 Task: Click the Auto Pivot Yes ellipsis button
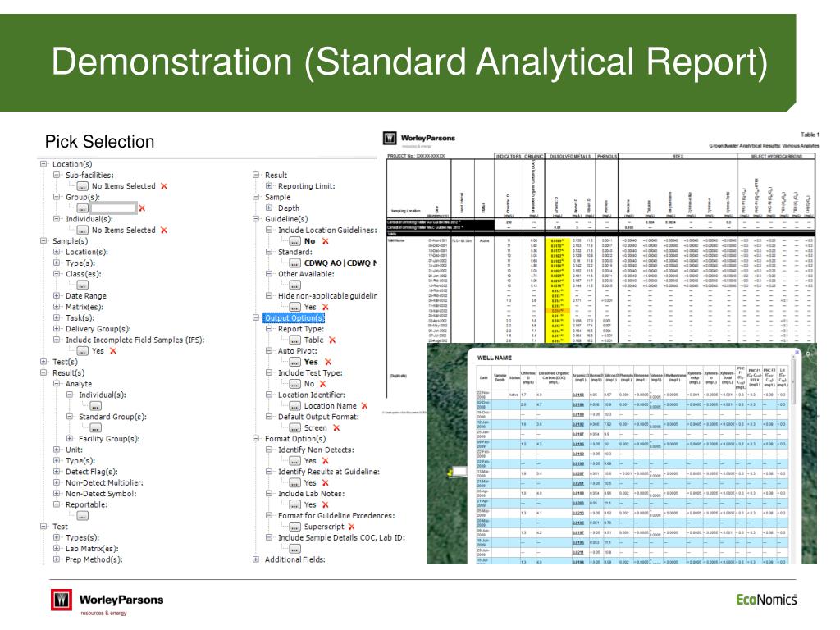click(x=295, y=362)
